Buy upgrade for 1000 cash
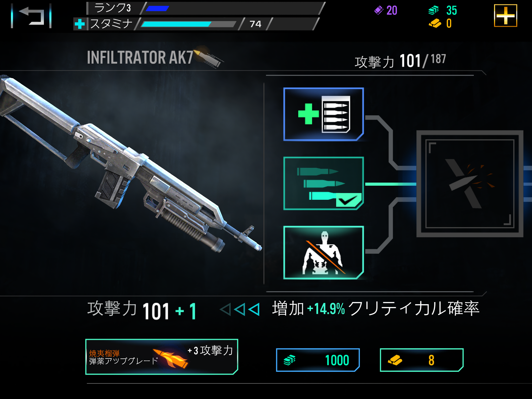 [318, 360]
